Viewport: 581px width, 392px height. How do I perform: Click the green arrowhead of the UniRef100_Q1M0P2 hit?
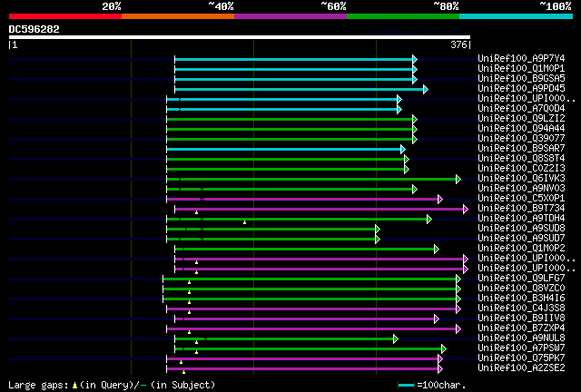(437, 250)
